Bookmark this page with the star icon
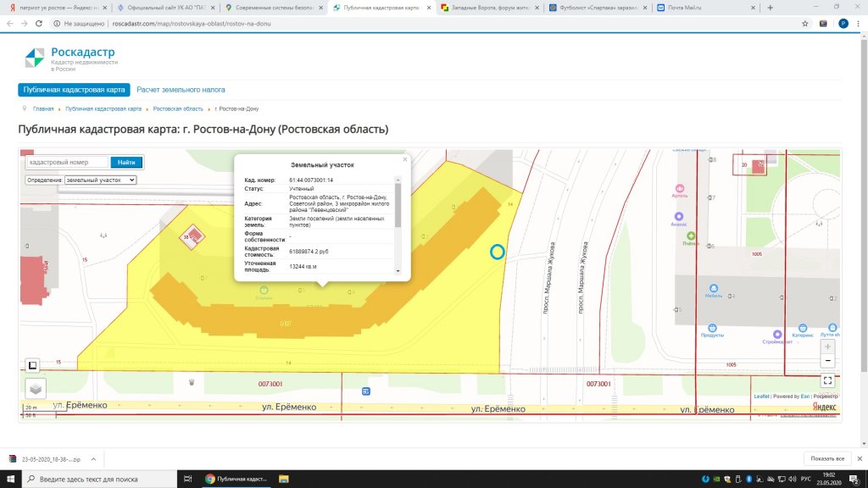Viewport: 868px width, 488px height. coord(805,24)
